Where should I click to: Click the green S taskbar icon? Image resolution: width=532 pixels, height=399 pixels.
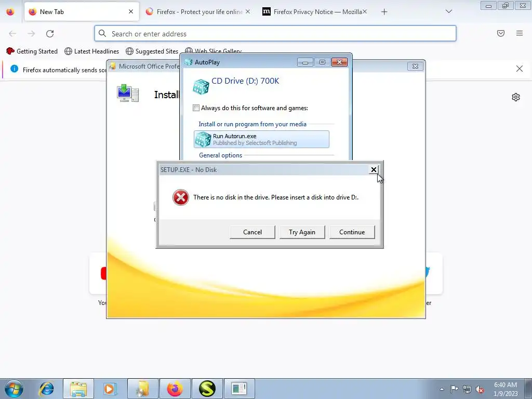pos(207,389)
